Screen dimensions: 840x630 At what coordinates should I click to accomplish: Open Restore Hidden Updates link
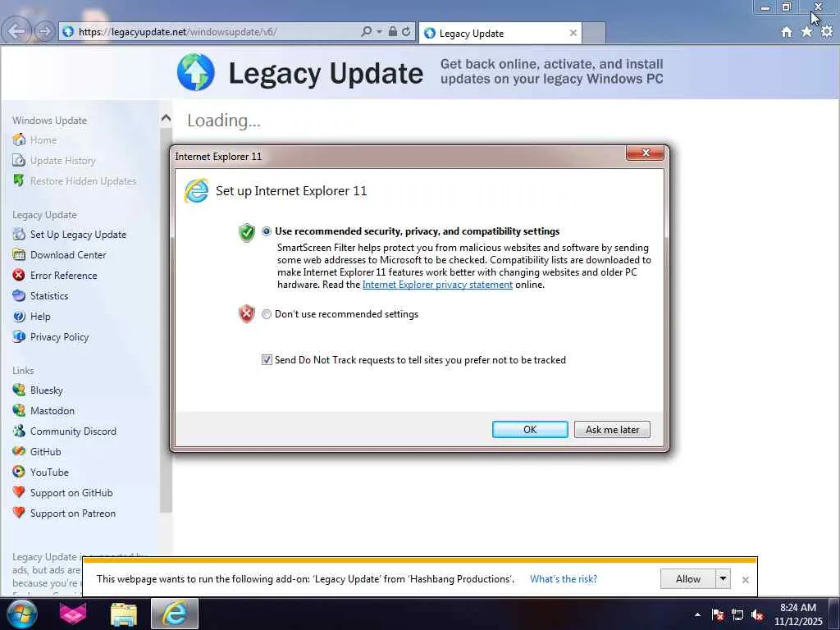pos(83,181)
